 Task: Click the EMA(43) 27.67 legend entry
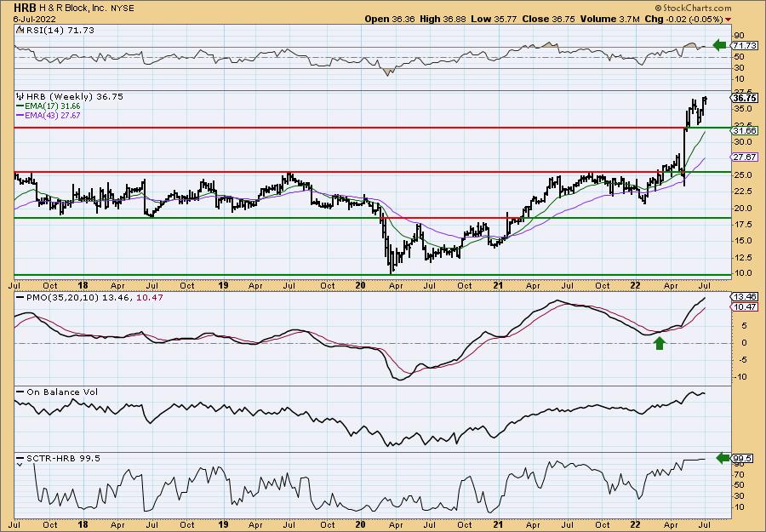(x=48, y=115)
